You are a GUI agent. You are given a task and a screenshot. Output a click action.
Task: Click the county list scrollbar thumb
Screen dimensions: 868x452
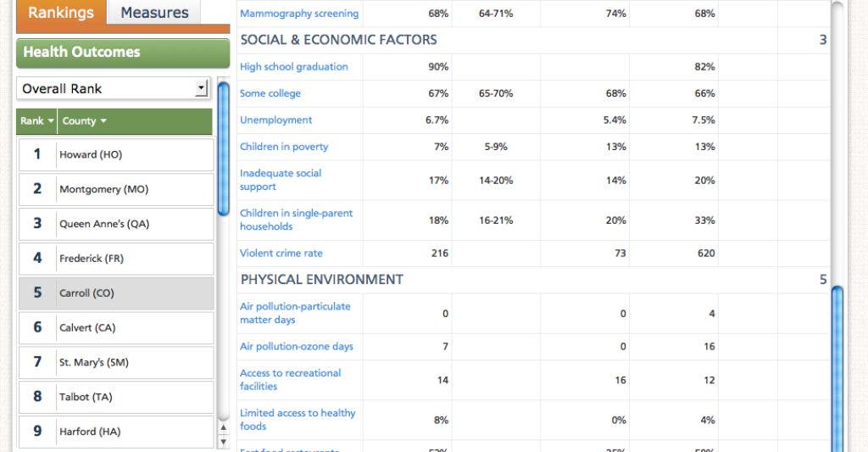(x=224, y=148)
